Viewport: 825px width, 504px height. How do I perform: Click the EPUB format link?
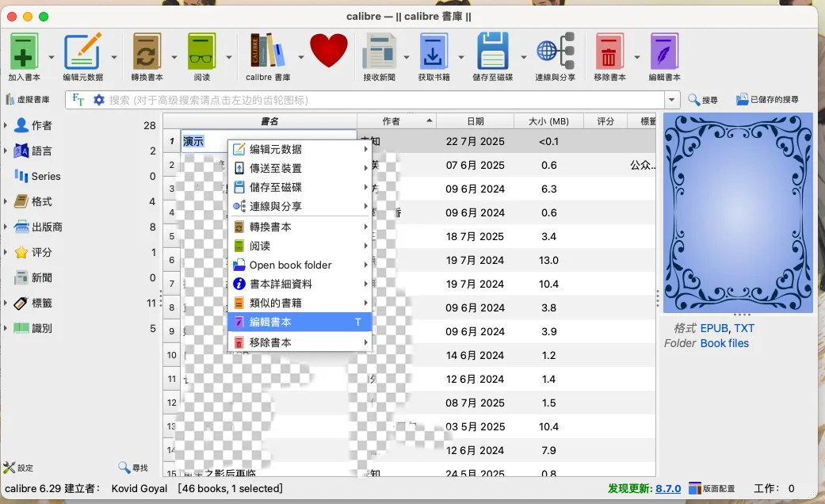tap(714, 328)
